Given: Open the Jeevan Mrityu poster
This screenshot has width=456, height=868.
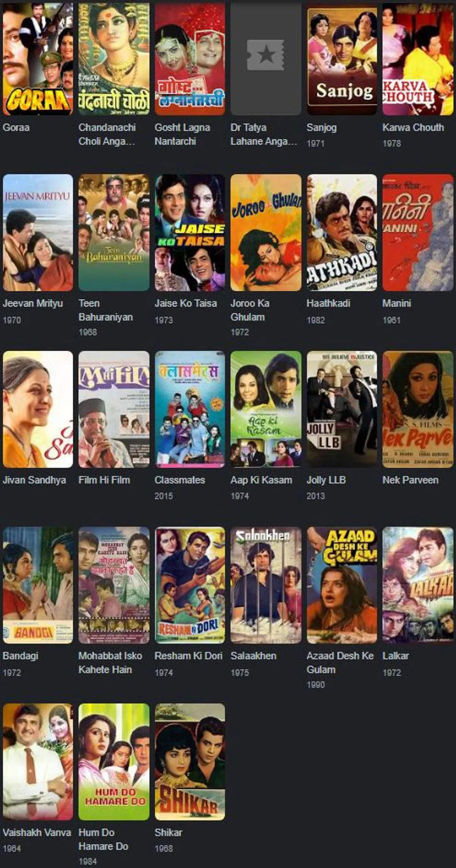Looking at the screenshot, I should (37, 232).
